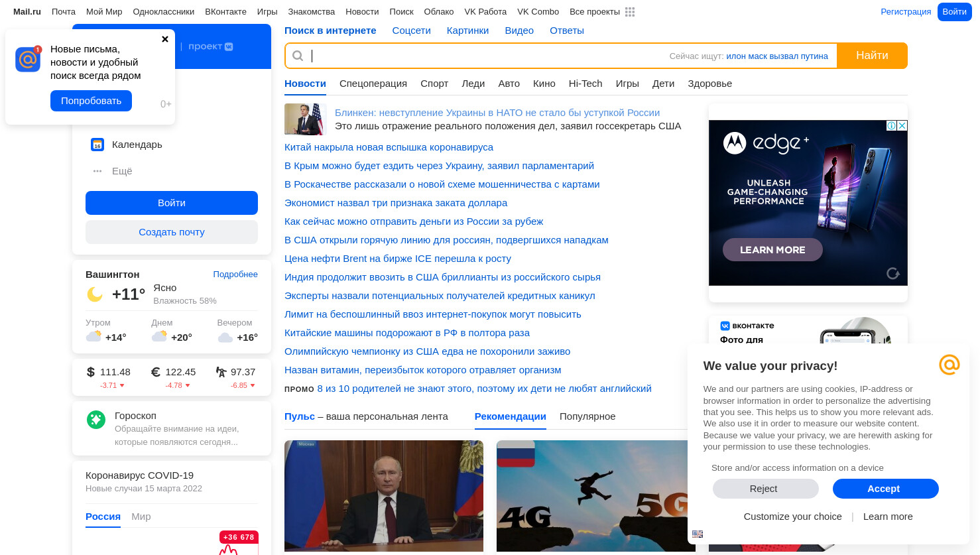Select the Здоровье news tab
Image resolution: width=980 pixels, height=555 pixels.
(x=710, y=84)
